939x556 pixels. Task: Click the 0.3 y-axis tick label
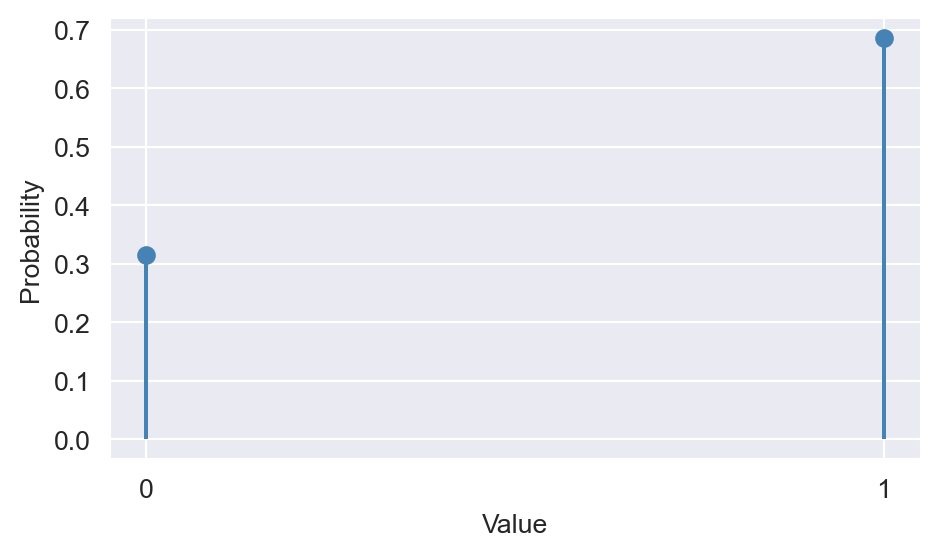72,265
